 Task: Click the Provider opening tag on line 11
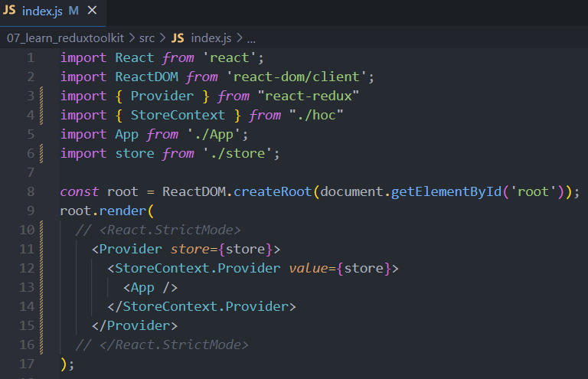pos(186,250)
